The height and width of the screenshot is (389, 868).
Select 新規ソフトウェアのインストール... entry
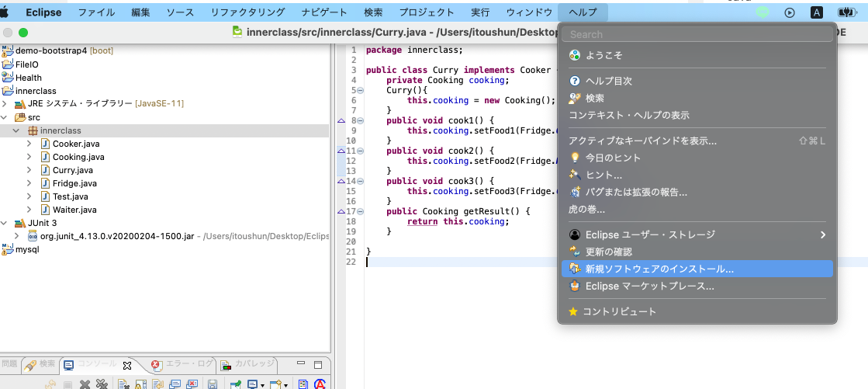pyautogui.click(x=697, y=269)
